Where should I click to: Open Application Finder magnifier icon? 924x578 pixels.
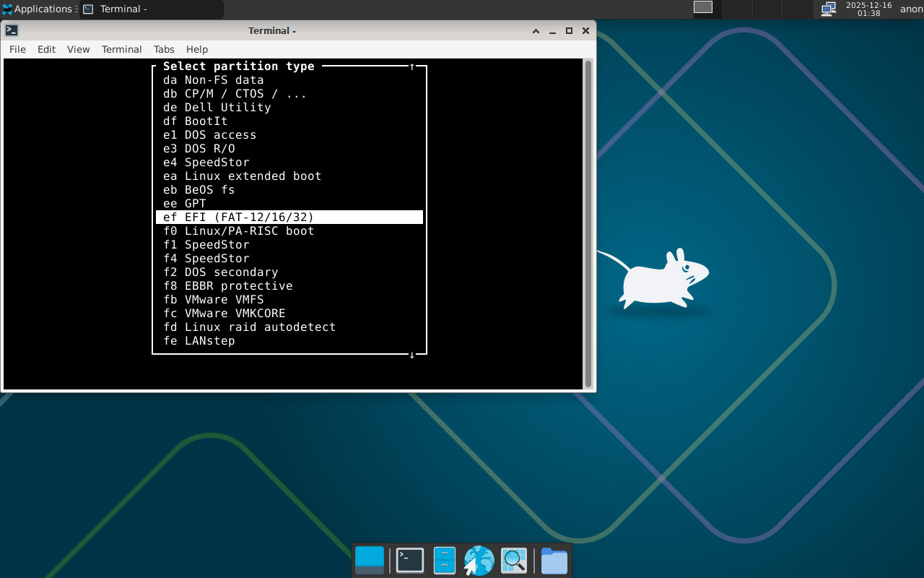(514, 561)
